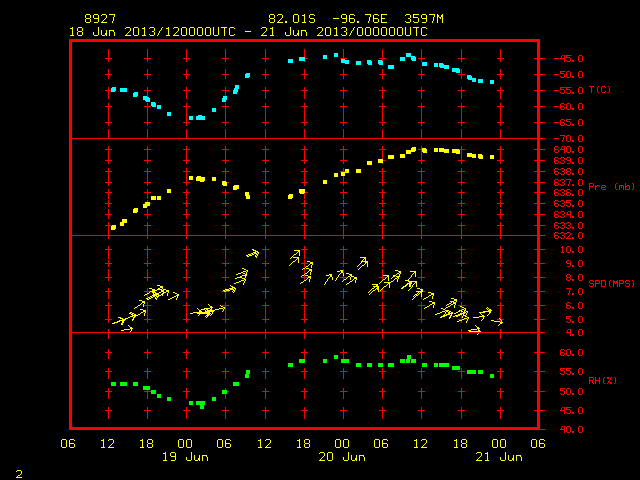Click the 10.0 wind speed tick value
640x480 pixels.
coord(571,250)
